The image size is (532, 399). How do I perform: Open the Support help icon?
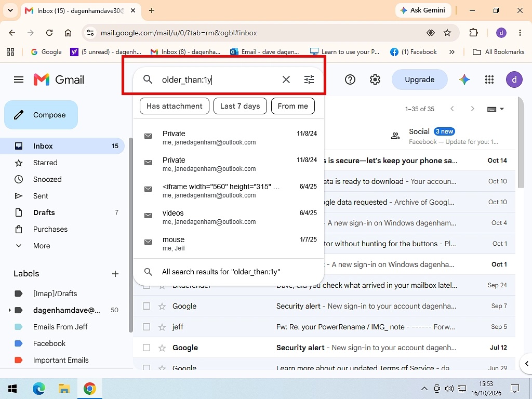tap(350, 79)
